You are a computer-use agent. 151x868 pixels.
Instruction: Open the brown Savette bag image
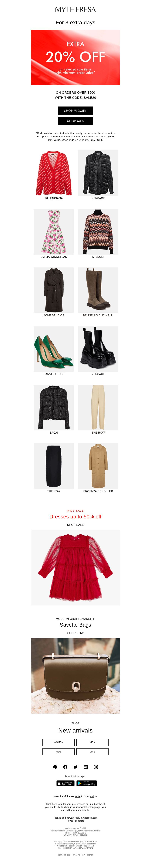(75, 676)
